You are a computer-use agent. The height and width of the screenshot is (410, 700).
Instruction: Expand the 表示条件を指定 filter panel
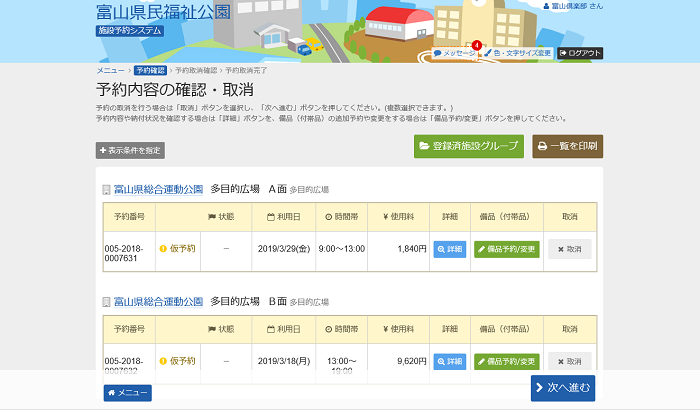[130, 151]
